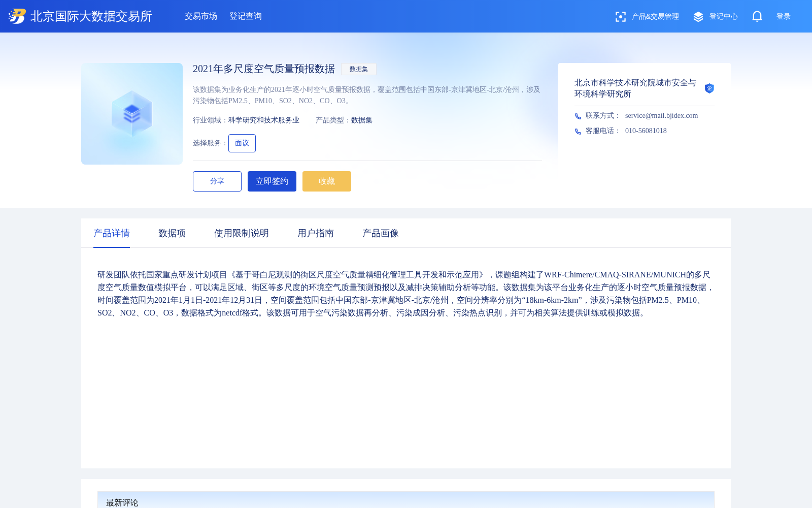Click the 登记中心 layers icon

698,17
